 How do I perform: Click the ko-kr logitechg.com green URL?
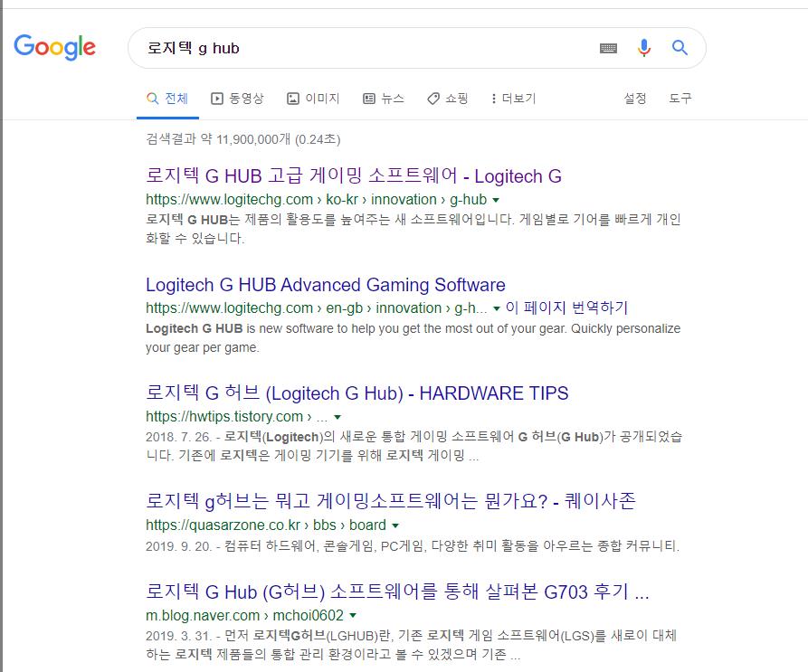[x=317, y=200]
